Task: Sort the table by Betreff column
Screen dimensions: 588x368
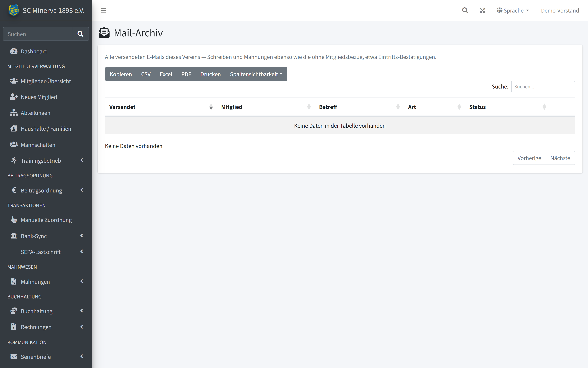Action: click(359, 107)
